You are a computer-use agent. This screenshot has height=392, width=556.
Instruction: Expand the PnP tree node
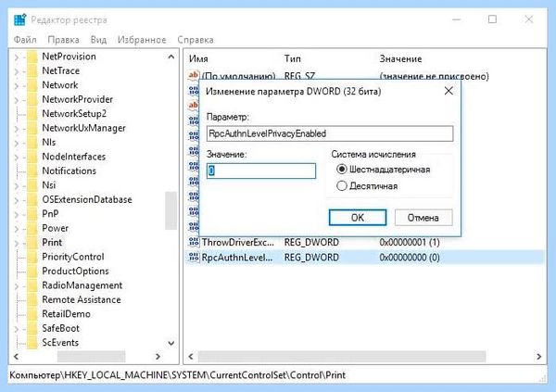tap(17, 214)
